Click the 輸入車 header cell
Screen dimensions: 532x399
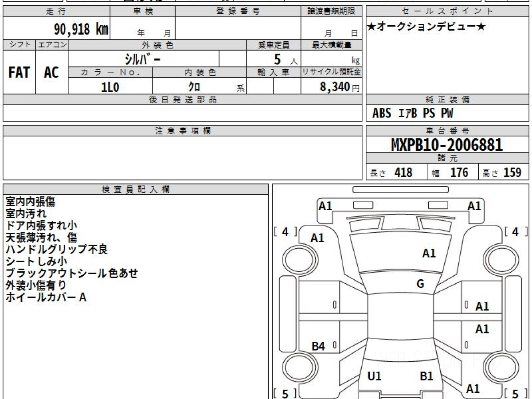pyautogui.click(x=274, y=73)
